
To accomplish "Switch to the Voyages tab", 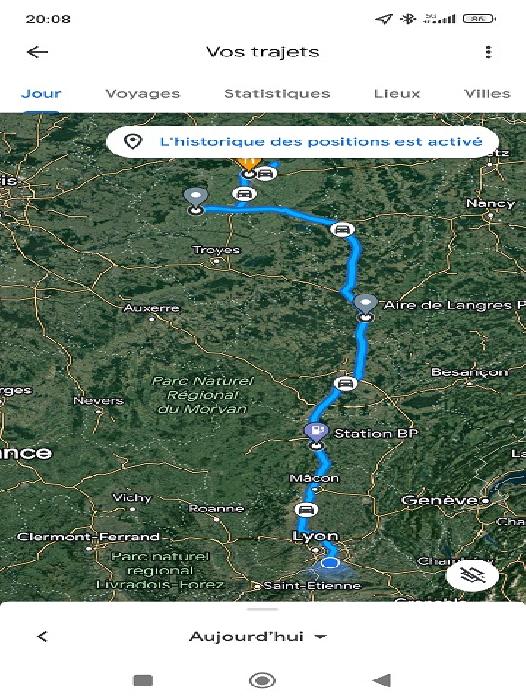I will 142,94.
